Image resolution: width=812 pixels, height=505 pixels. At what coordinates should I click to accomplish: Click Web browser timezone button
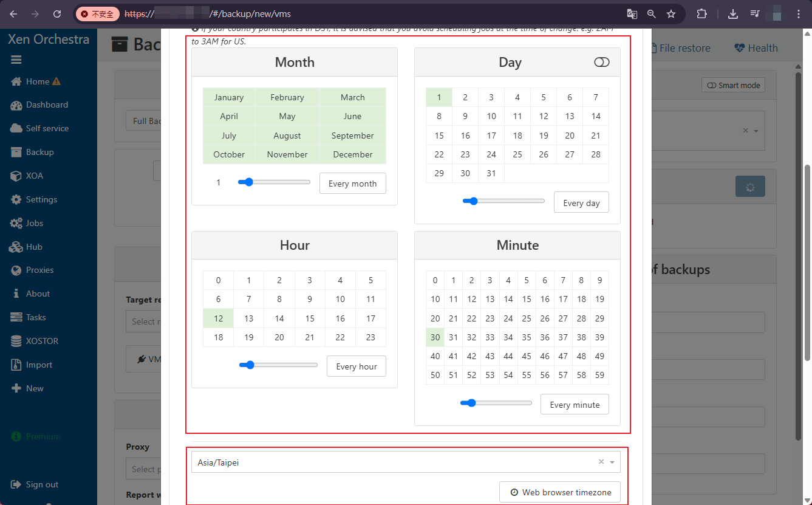(560, 492)
